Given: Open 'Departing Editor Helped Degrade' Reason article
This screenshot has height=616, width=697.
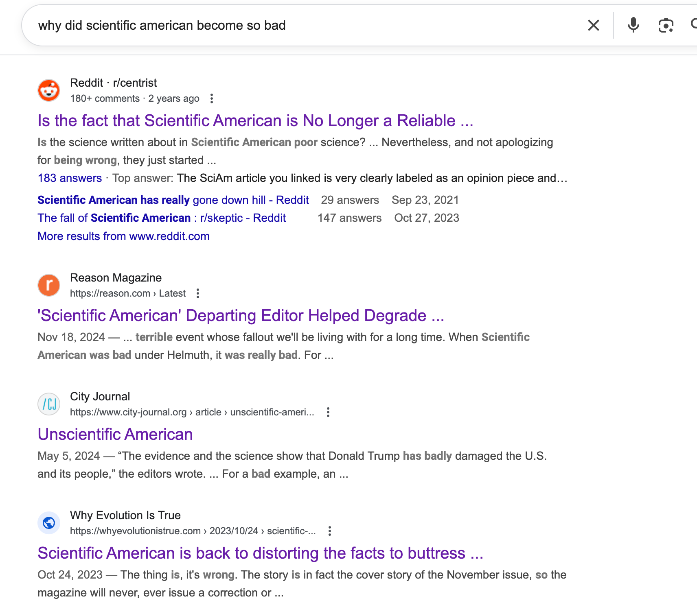Looking at the screenshot, I should pyautogui.click(x=241, y=316).
